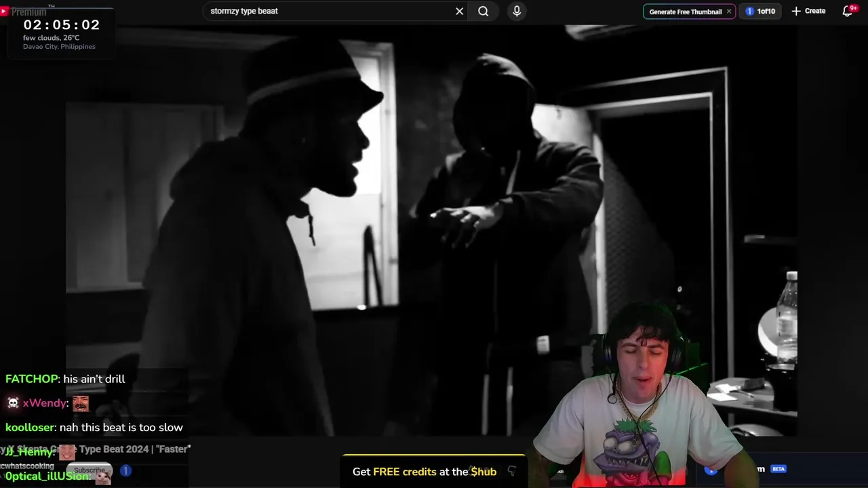Open the '1of10' extension badge
Viewport: 868px width, 488px height.
pyautogui.click(x=760, y=12)
